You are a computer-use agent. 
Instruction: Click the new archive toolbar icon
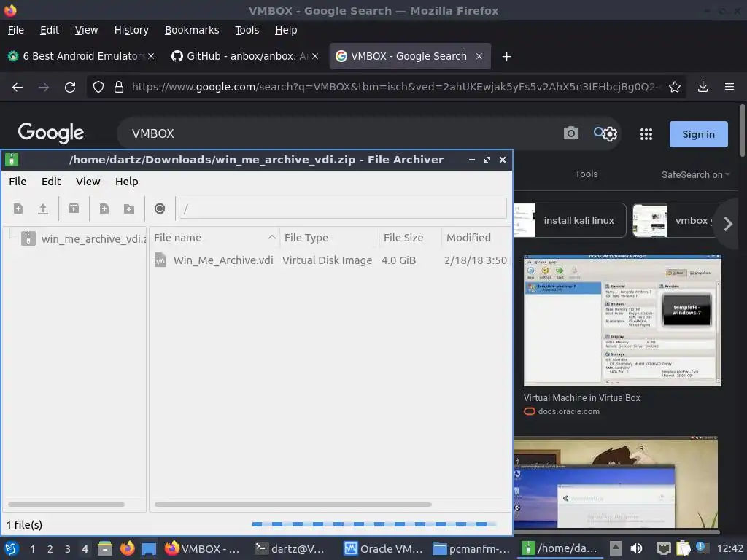[18, 209]
